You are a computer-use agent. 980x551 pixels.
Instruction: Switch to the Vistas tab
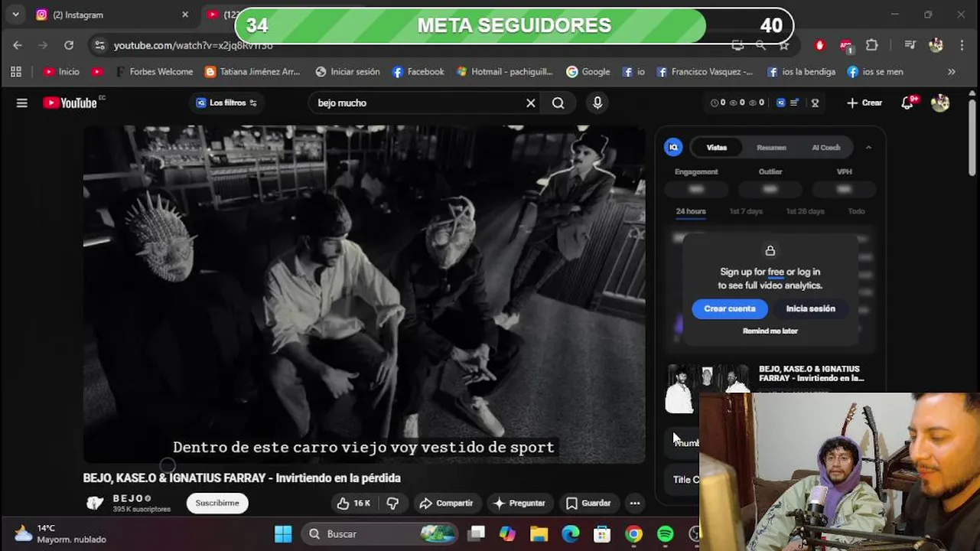(x=717, y=147)
